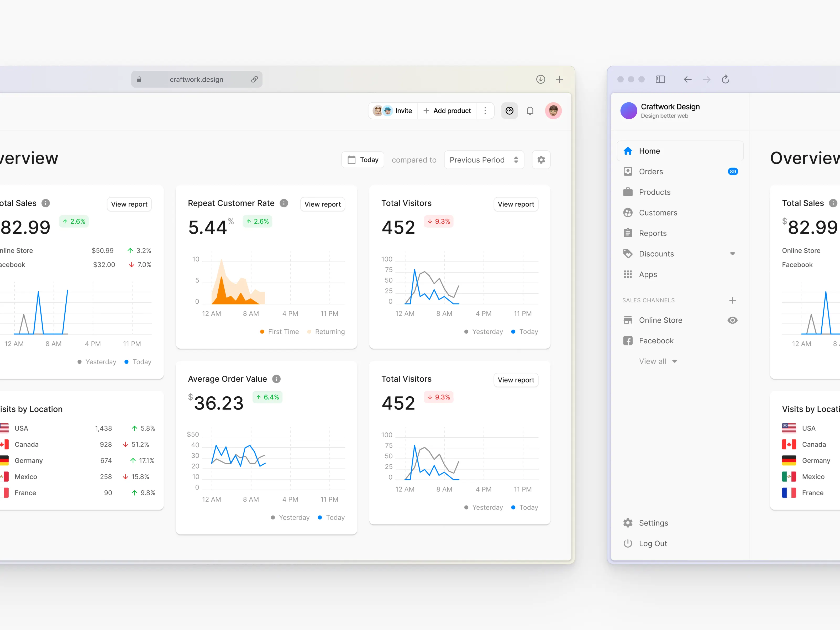
Task: Click the browser downloads icon
Action: [x=540, y=79]
